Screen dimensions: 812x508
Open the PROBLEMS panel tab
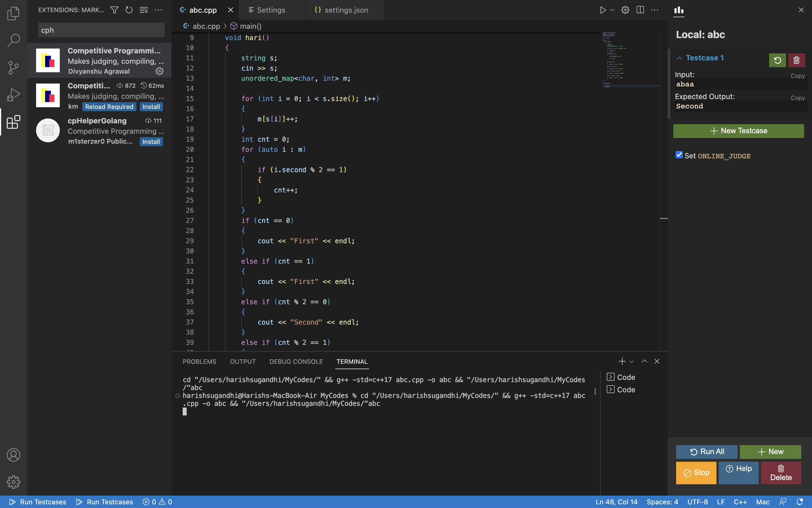point(199,362)
